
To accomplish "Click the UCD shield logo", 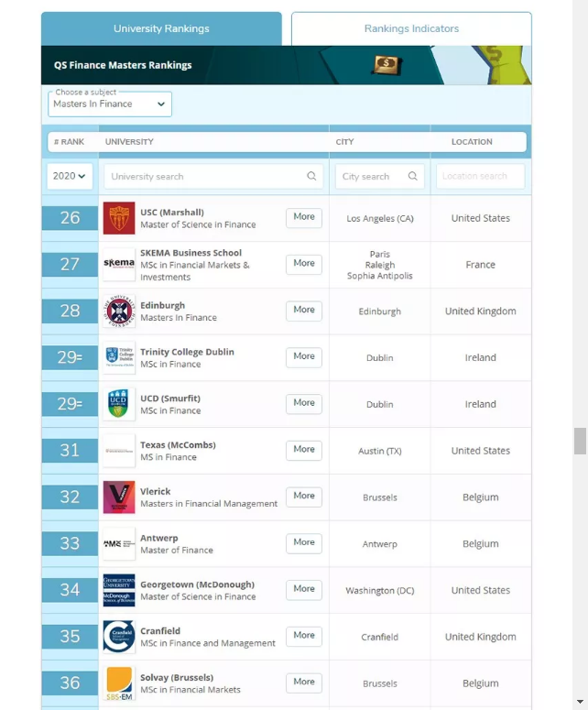I will tap(119, 404).
